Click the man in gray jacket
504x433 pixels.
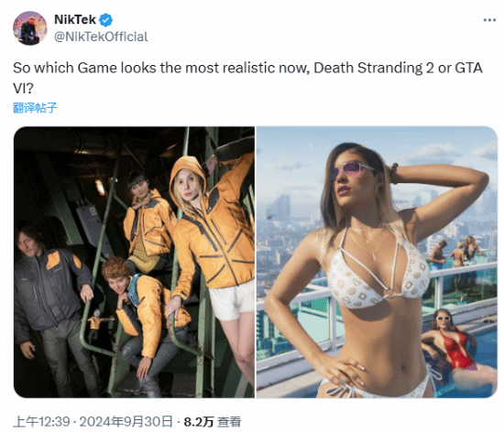click(x=53, y=305)
